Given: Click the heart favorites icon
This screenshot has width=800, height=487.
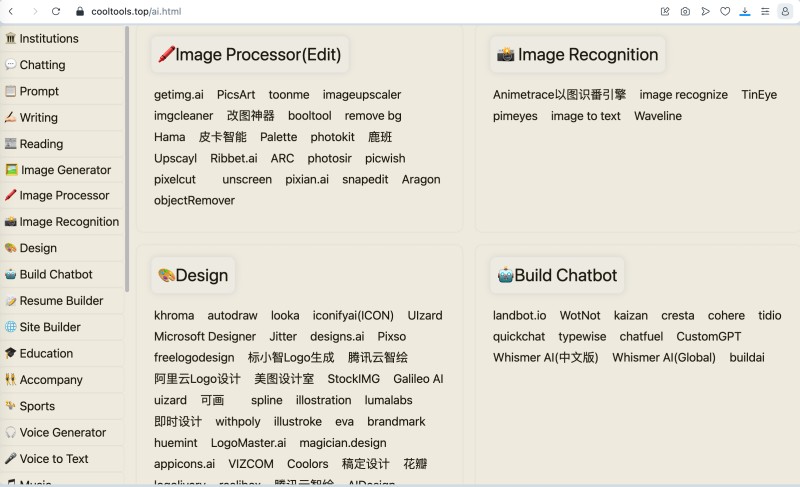Looking at the screenshot, I should 725,11.
